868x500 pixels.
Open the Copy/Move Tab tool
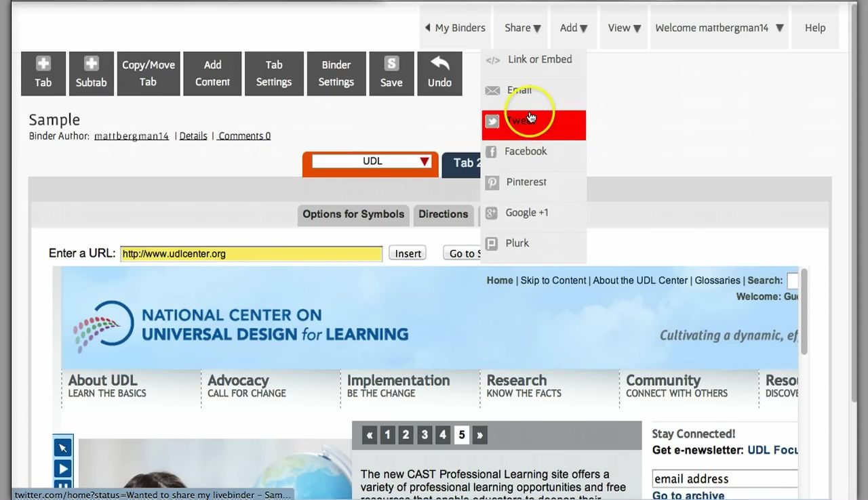tap(148, 73)
